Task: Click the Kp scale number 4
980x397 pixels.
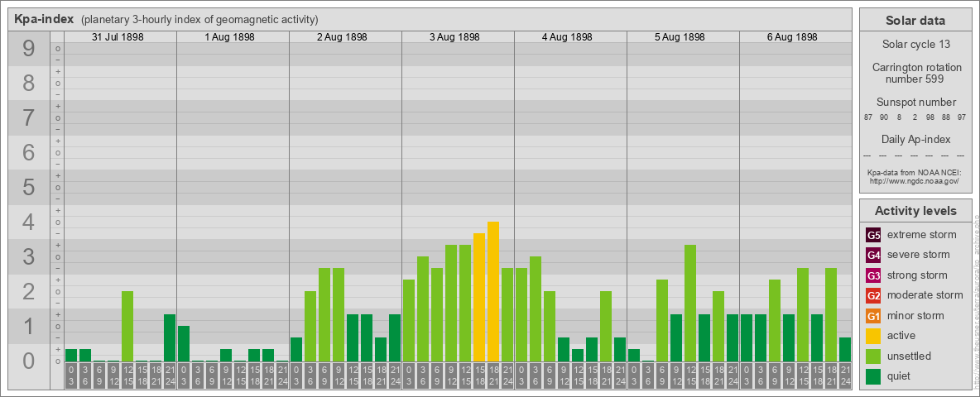Action: (29, 222)
